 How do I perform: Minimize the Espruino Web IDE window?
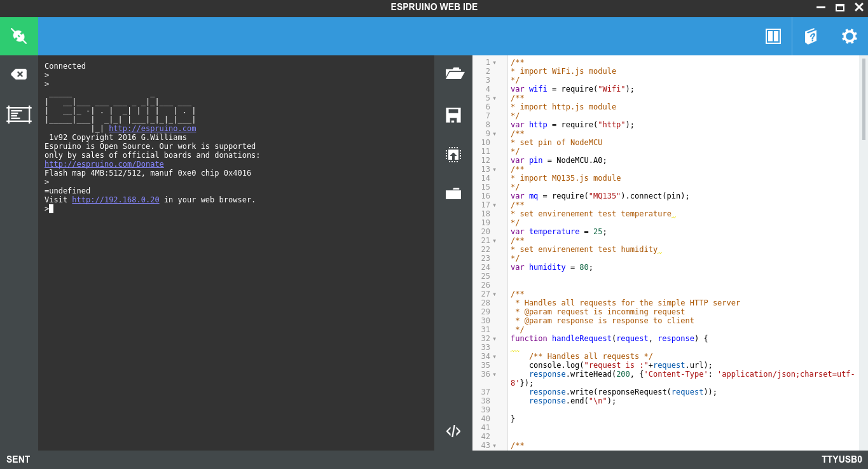821,8
